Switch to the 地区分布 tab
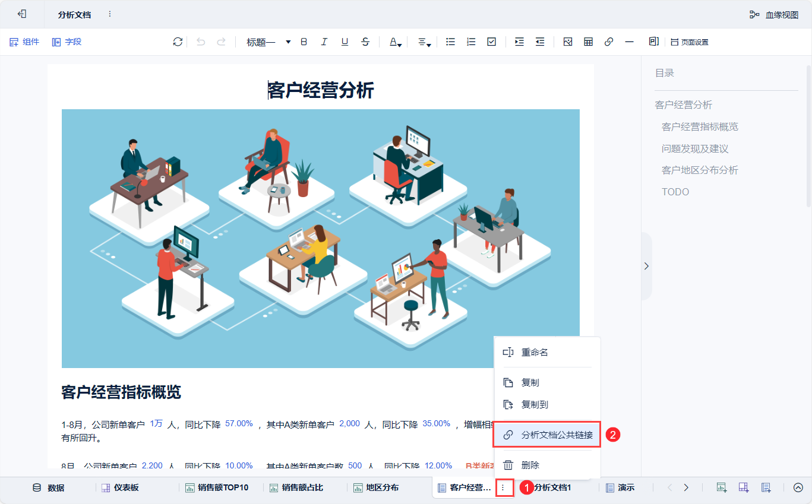812x504 pixels. click(376, 488)
